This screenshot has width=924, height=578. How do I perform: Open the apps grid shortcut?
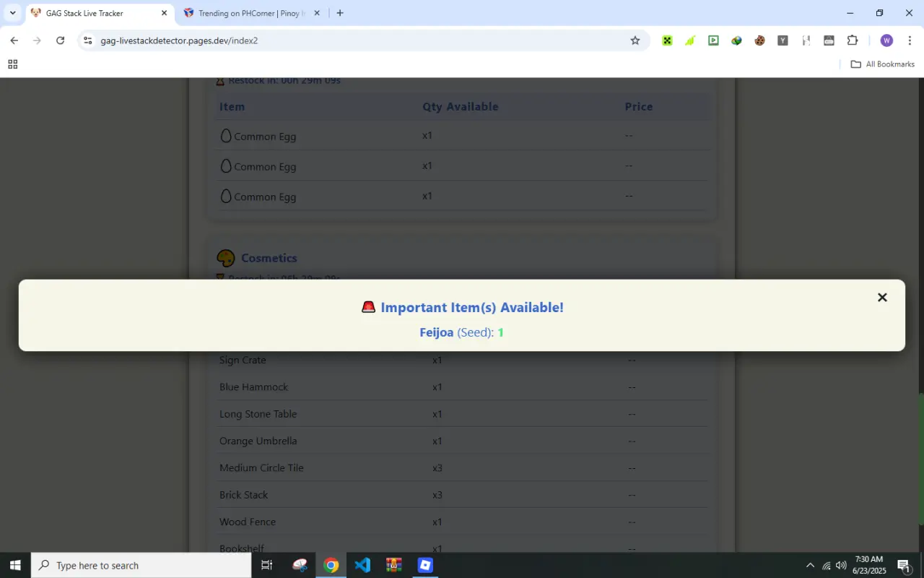click(x=12, y=64)
